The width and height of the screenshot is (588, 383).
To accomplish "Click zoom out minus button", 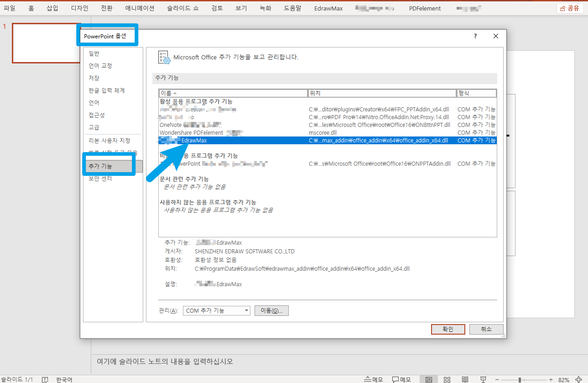I will tap(496, 379).
